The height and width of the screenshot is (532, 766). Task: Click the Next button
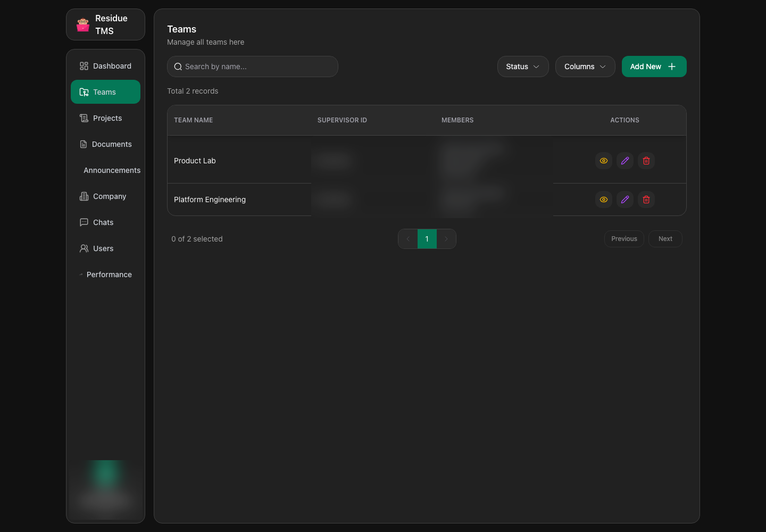(x=665, y=239)
